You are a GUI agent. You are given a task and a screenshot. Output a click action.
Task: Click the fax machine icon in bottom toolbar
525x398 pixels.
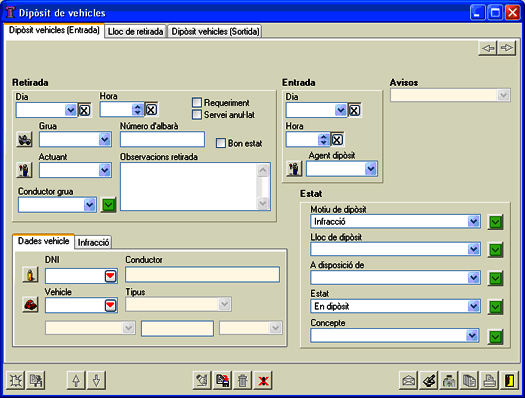point(449,380)
